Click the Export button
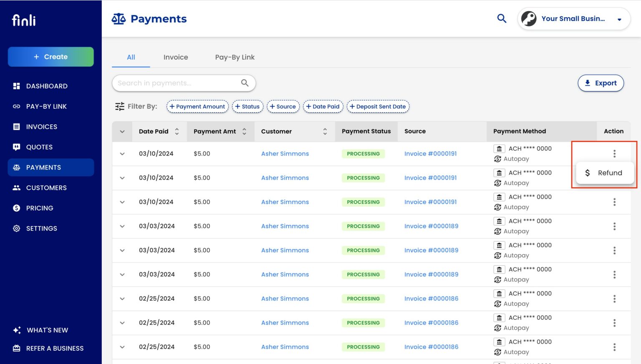This screenshot has width=641, height=364. (x=601, y=83)
